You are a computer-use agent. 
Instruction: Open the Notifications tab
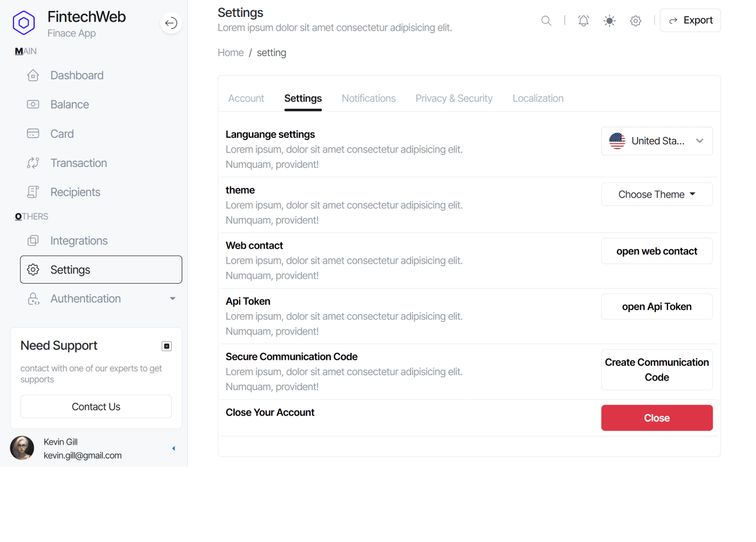tap(369, 98)
